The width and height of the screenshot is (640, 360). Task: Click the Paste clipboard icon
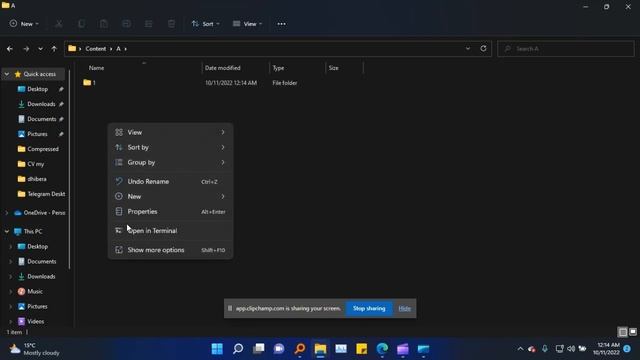tap(104, 24)
